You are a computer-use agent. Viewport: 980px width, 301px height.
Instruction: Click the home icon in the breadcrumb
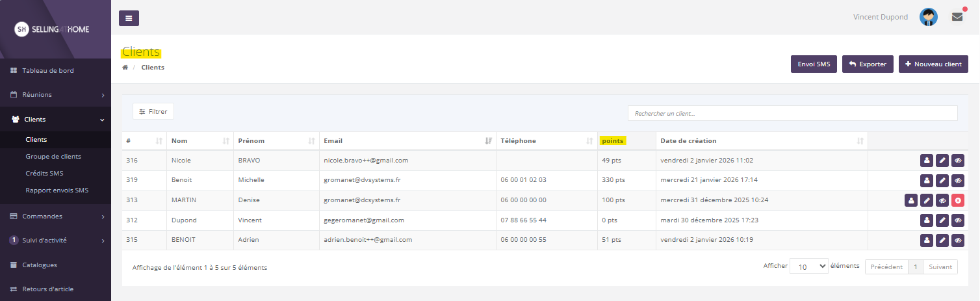[x=125, y=68]
